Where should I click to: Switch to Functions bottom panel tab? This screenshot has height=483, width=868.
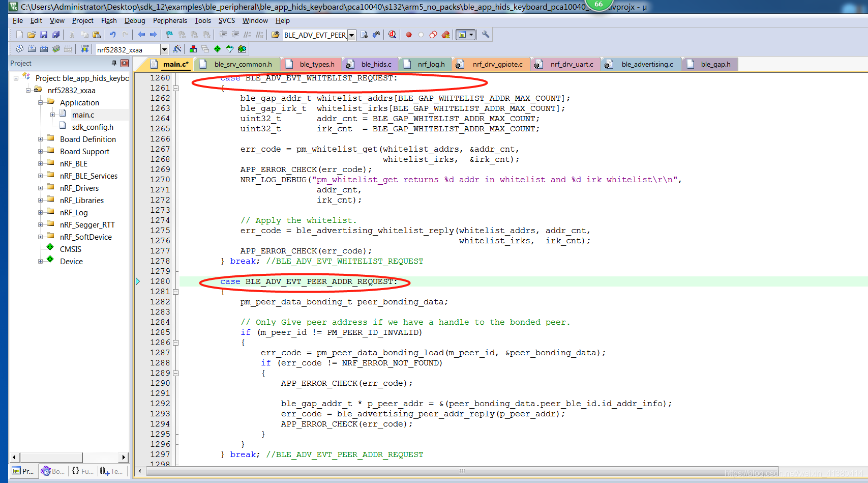pos(82,471)
